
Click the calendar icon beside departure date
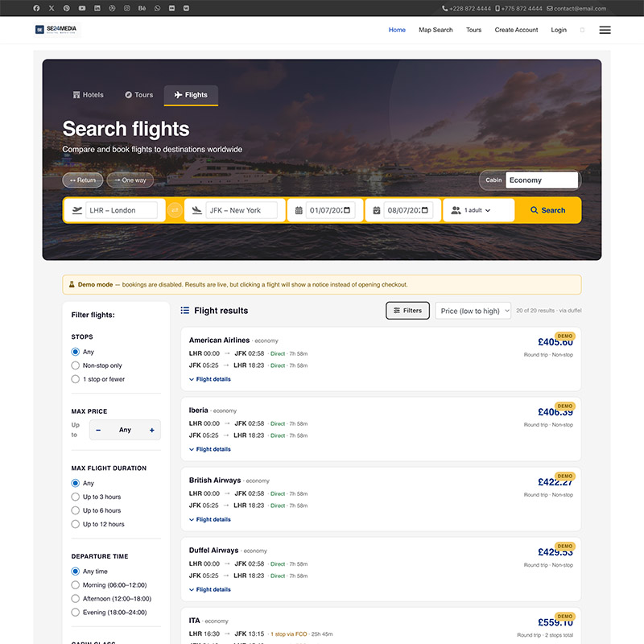[x=299, y=210]
